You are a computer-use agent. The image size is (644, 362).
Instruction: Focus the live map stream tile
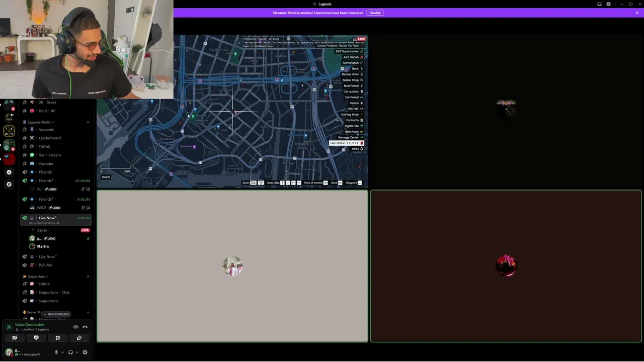coord(232,112)
